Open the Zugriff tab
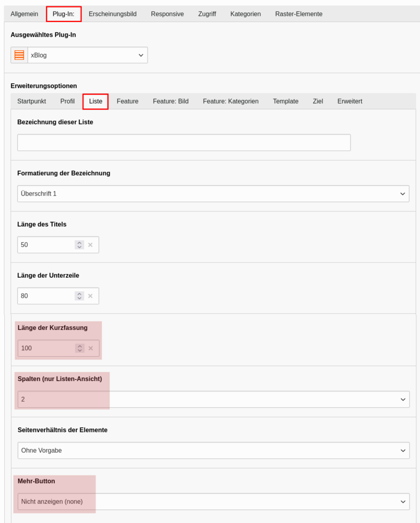Screen dimensions: 420x523 pos(207,14)
